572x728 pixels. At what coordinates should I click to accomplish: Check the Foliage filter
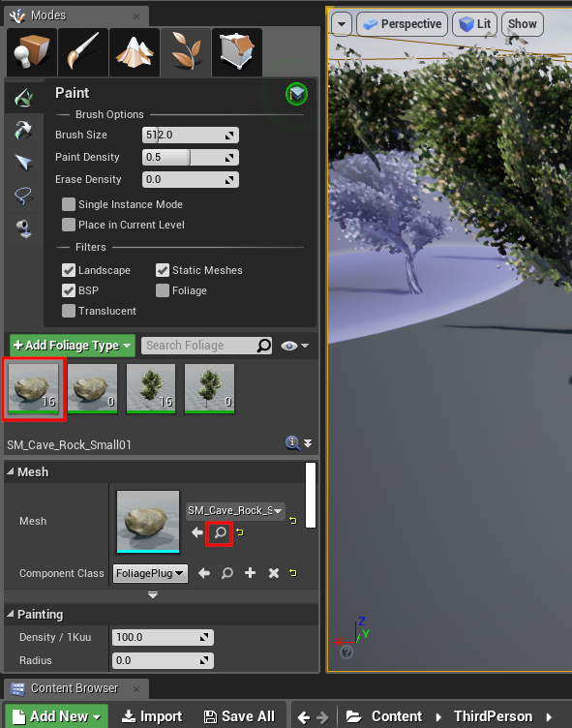click(163, 290)
